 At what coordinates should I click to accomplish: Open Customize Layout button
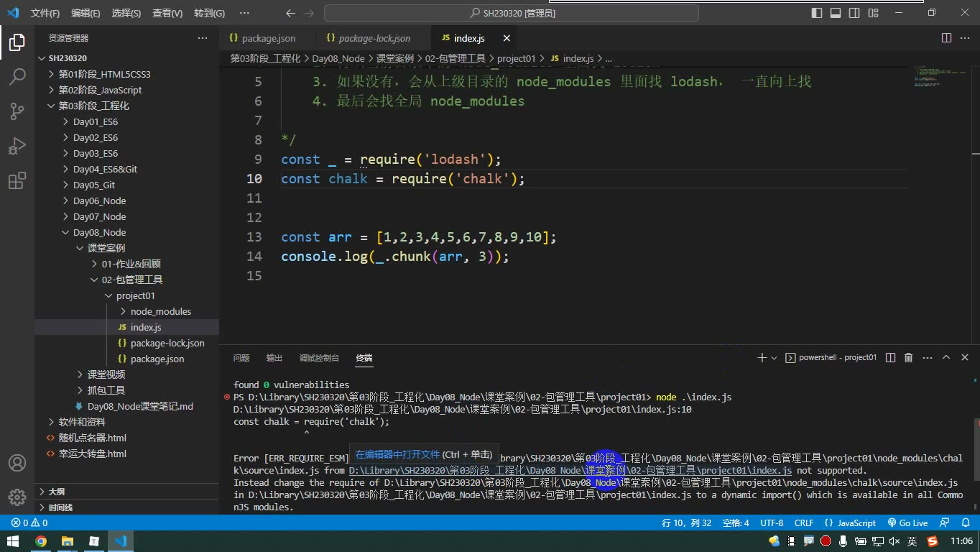pos(873,13)
